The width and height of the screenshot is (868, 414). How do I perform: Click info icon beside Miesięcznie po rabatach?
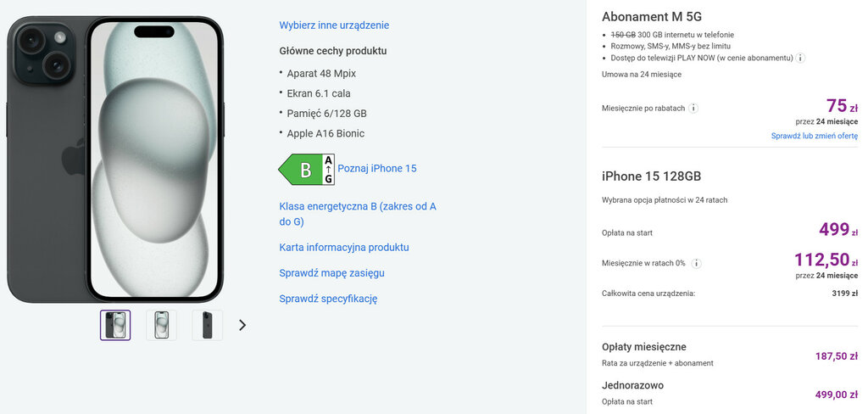pos(693,109)
